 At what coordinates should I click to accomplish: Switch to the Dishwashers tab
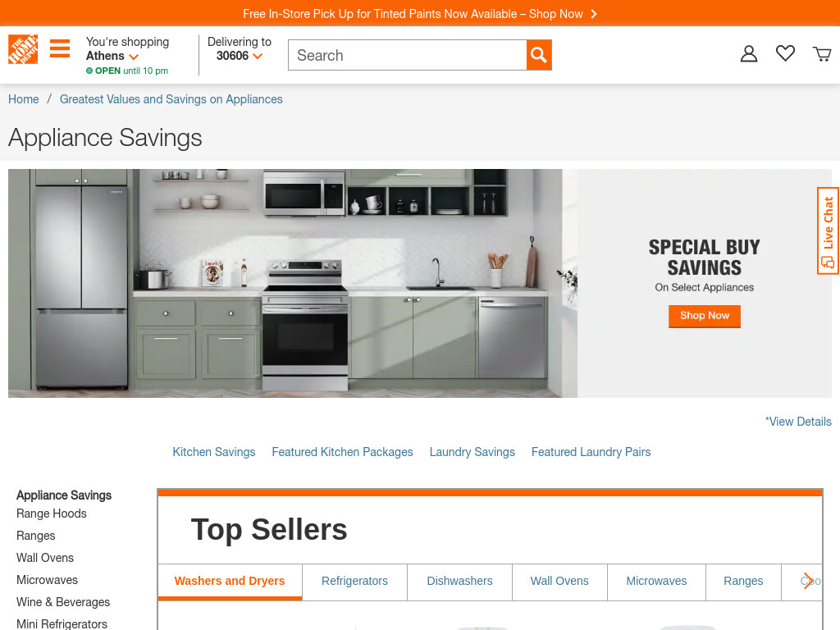pyautogui.click(x=459, y=582)
